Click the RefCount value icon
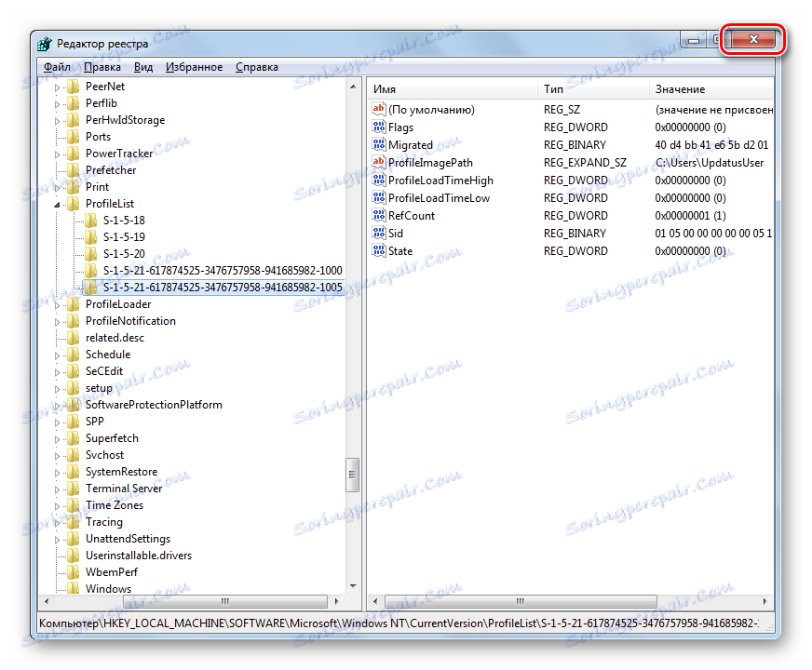Image resolution: width=812 pixels, height=670 pixels. pos(379,215)
